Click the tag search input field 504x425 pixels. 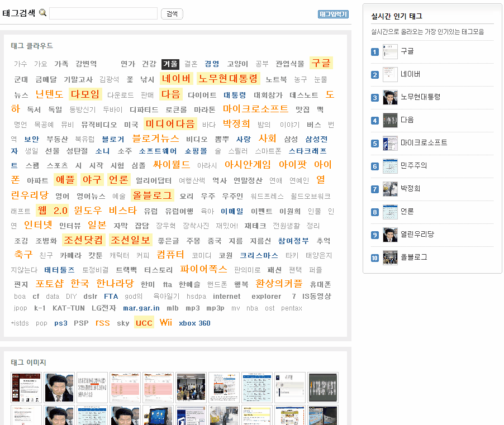pos(103,13)
